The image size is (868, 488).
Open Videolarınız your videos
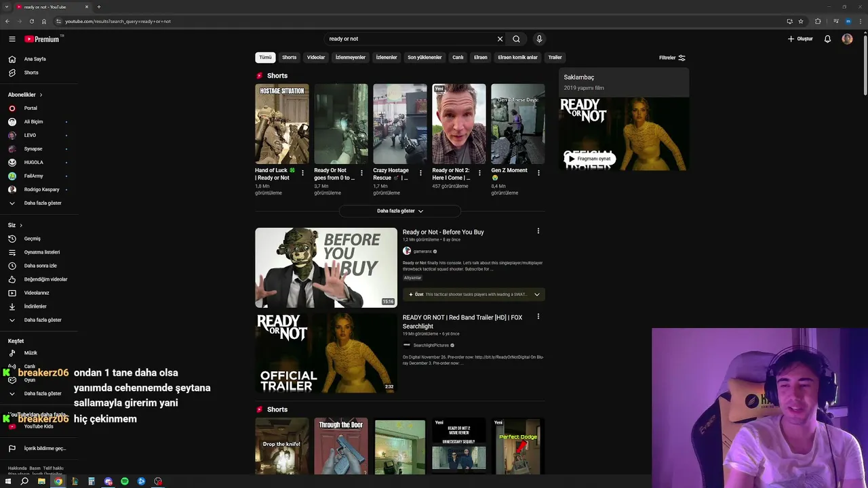(x=38, y=293)
